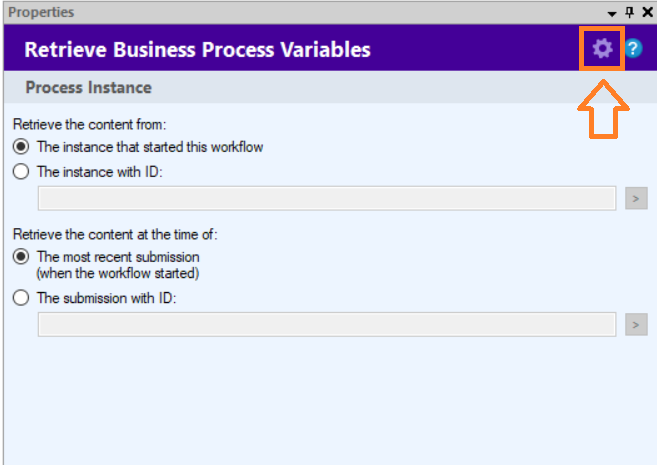Screen dimensions: 657x465
Task: Click the 'Retrieve Business Process Variables' heading
Action: [x=197, y=49]
